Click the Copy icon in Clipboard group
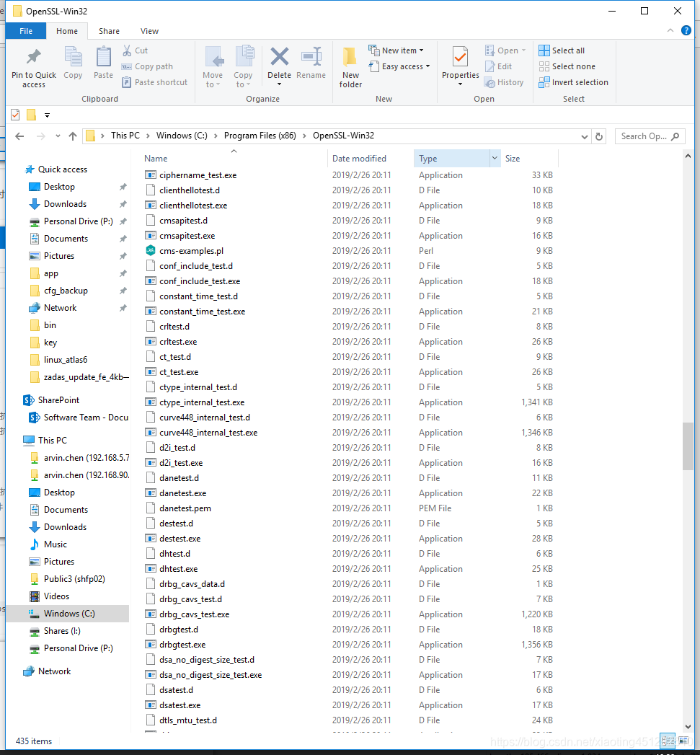 (x=74, y=57)
